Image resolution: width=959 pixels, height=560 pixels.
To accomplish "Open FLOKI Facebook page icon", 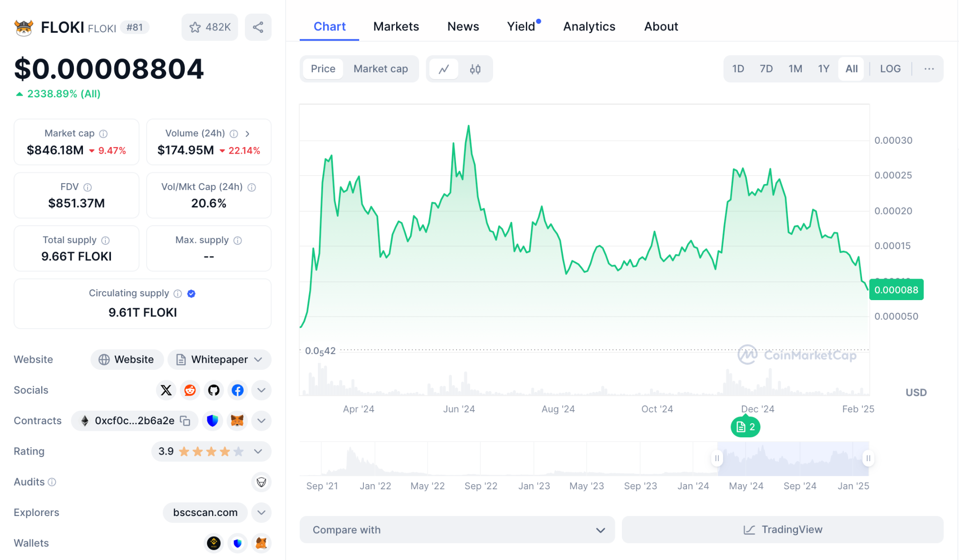I will pyautogui.click(x=238, y=390).
